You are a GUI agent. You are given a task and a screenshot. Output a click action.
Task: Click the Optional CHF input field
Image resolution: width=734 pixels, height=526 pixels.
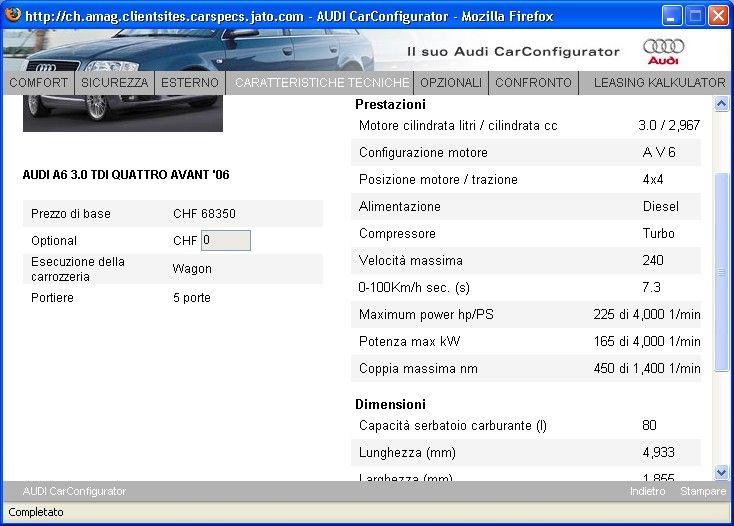tap(226, 241)
